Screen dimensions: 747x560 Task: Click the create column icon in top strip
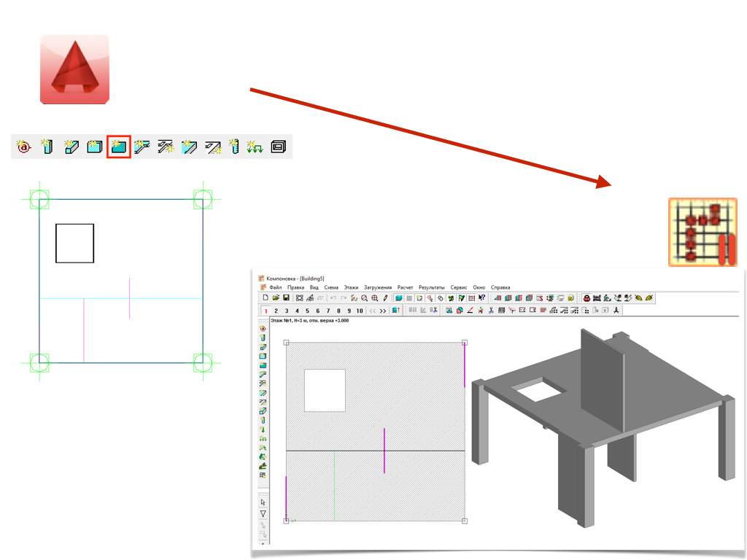(x=47, y=147)
